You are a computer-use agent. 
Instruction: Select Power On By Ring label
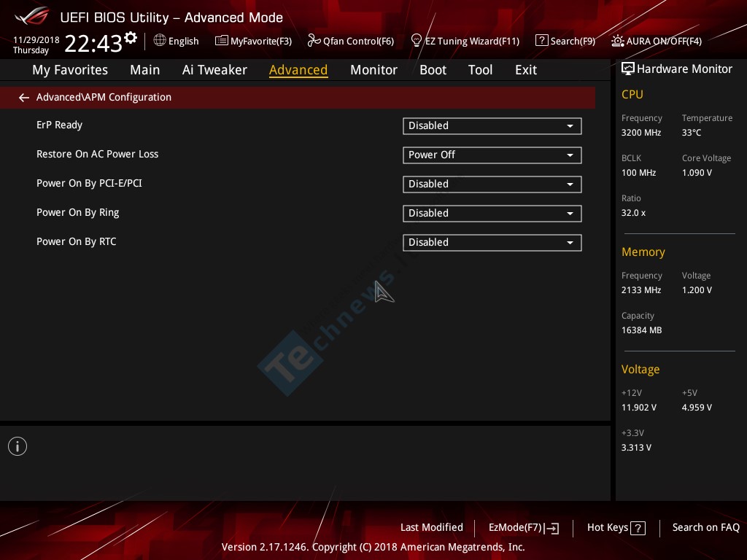tap(77, 213)
